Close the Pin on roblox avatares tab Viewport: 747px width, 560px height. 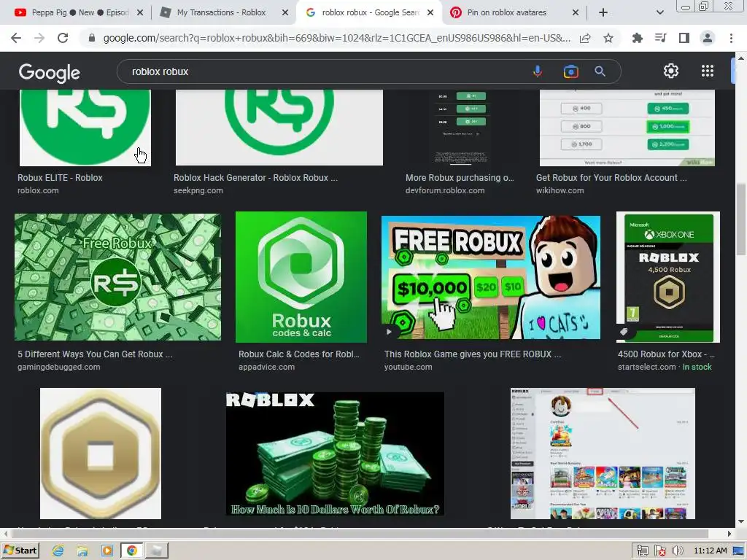576,12
